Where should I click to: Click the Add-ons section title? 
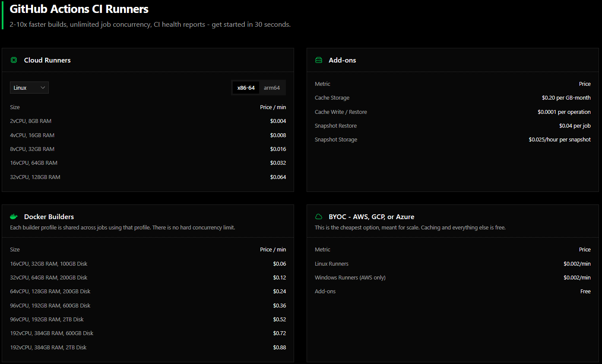pyautogui.click(x=342, y=60)
